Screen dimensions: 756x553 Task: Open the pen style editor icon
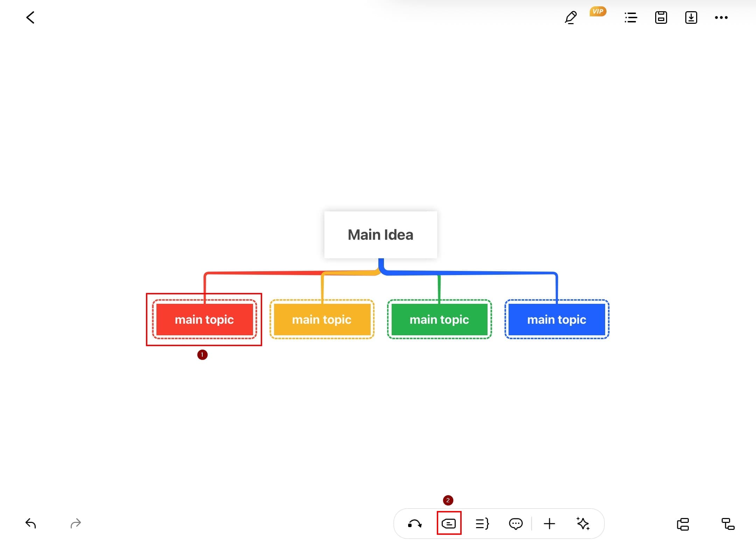point(570,17)
